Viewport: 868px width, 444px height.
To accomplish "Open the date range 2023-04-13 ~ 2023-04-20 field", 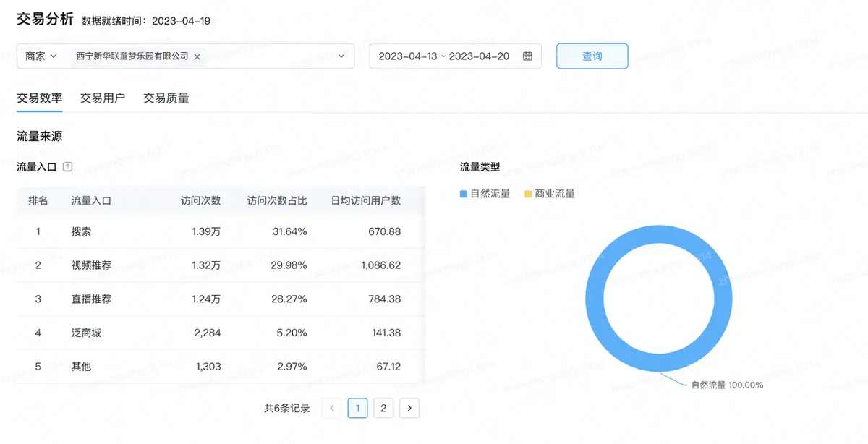I will [456, 56].
